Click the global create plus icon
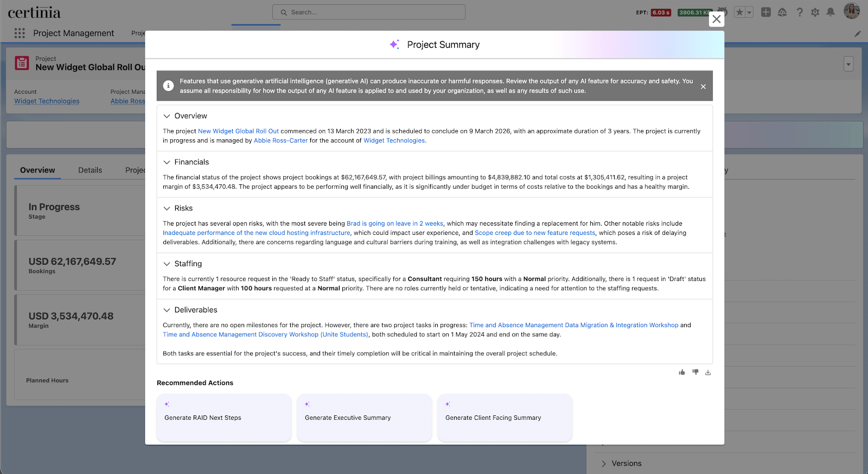The width and height of the screenshot is (868, 474). pos(765,12)
